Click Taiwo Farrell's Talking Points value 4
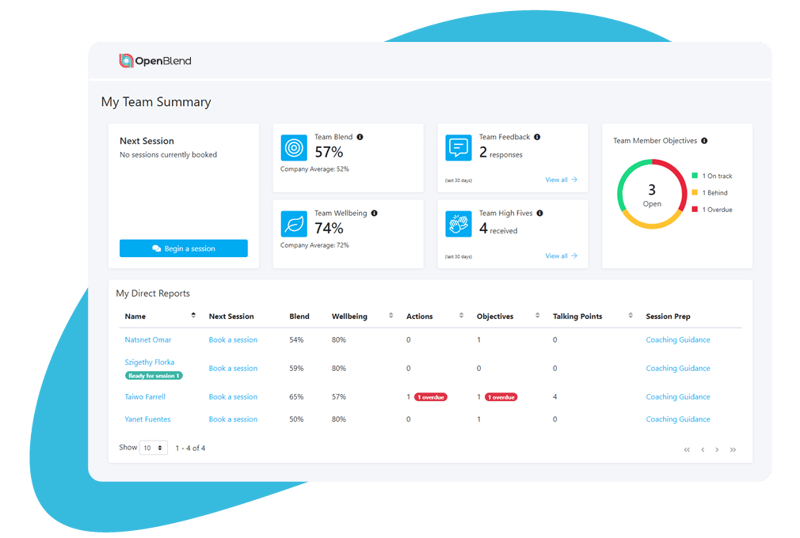The image size is (800, 538). pyautogui.click(x=555, y=397)
